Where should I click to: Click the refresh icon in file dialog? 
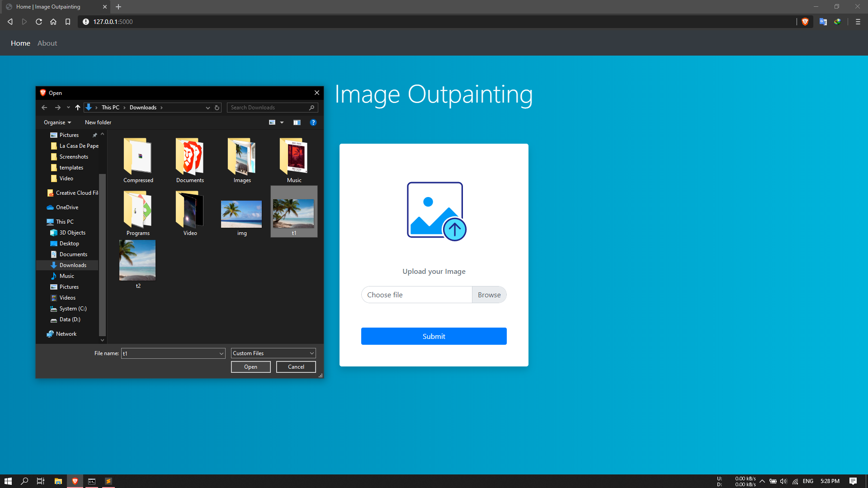(217, 108)
